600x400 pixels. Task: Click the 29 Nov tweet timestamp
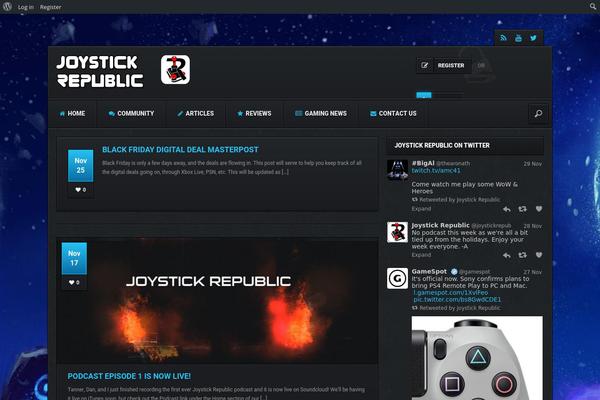(x=533, y=164)
